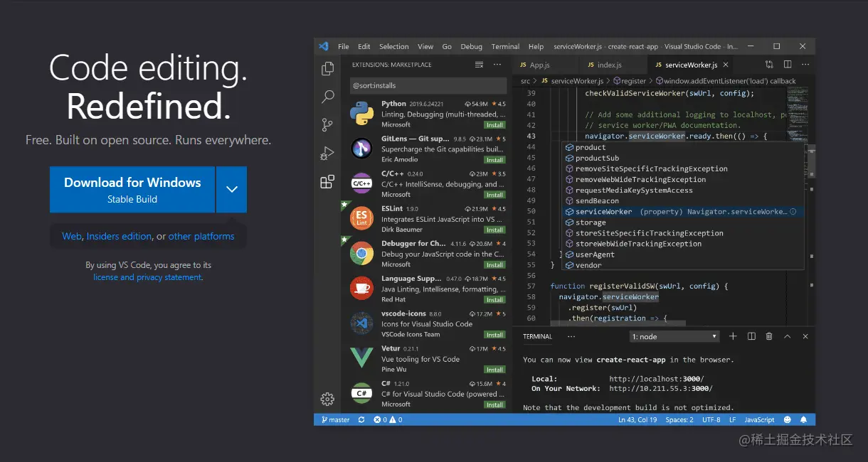This screenshot has width=868, height=462.
Task: Install the C/C++ extension
Action: coord(494,195)
